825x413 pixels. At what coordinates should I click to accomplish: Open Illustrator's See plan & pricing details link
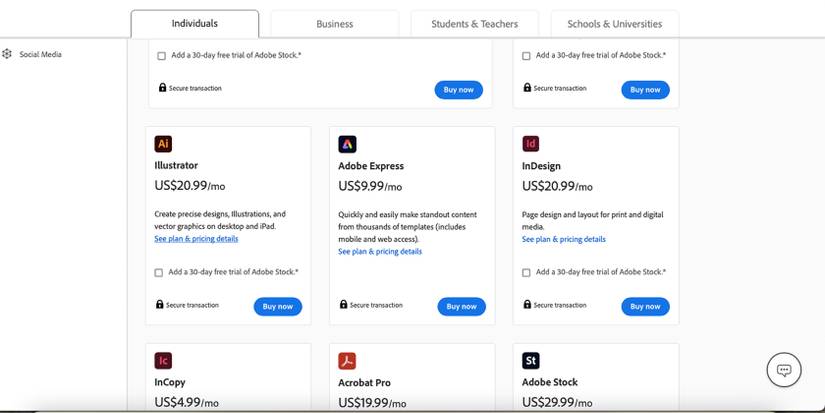[x=196, y=239]
